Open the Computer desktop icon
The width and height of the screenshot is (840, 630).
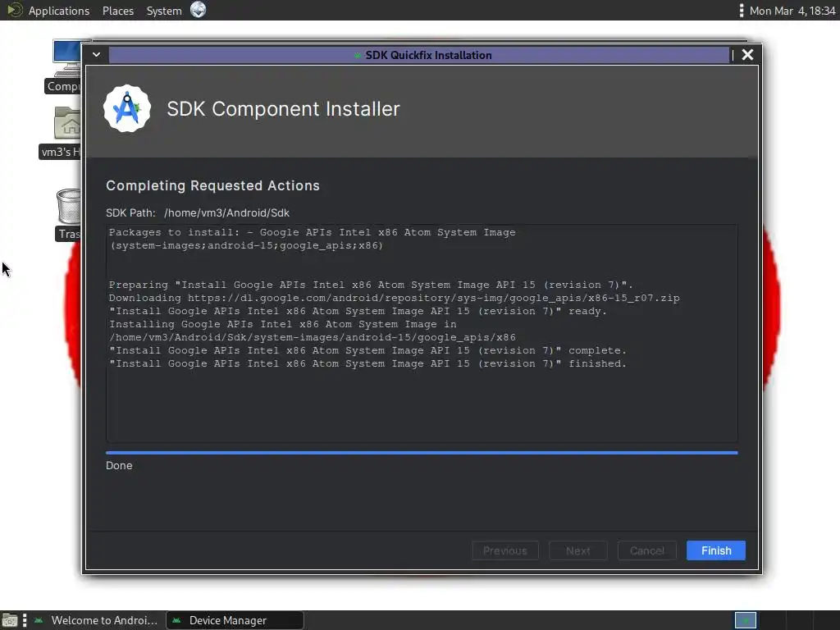pyautogui.click(x=66, y=67)
